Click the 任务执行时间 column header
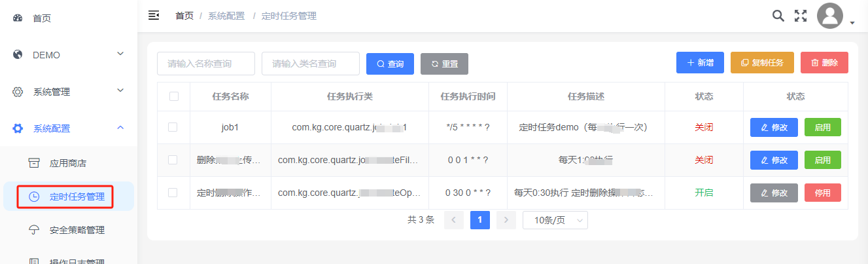The width and height of the screenshot is (868, 264). (468, 96)
